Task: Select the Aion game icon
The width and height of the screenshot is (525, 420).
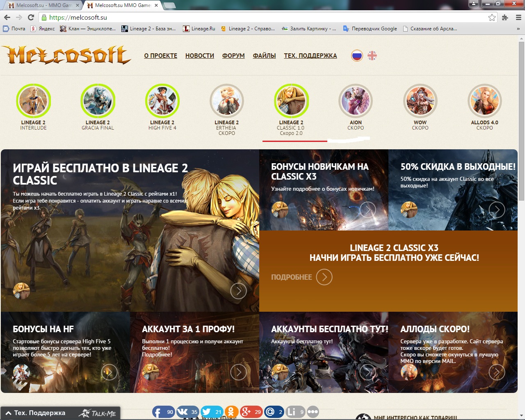Action: point(356,101)
